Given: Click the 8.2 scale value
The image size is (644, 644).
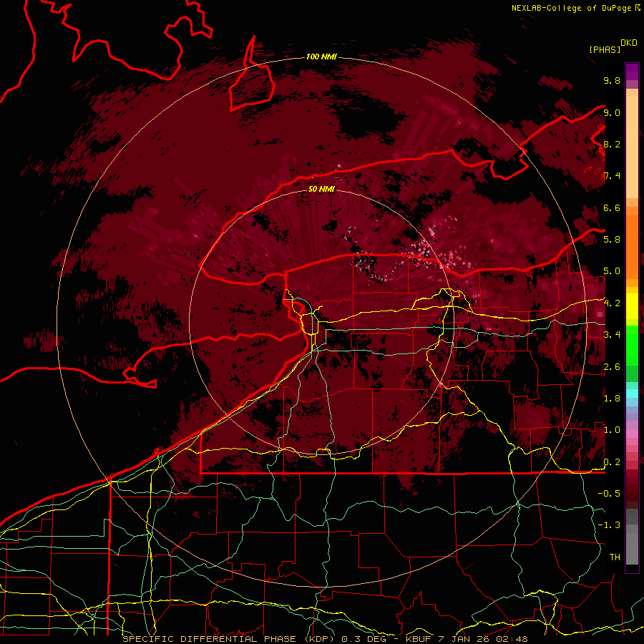Looking at the screenshot, I should click(x=612, y=144).
